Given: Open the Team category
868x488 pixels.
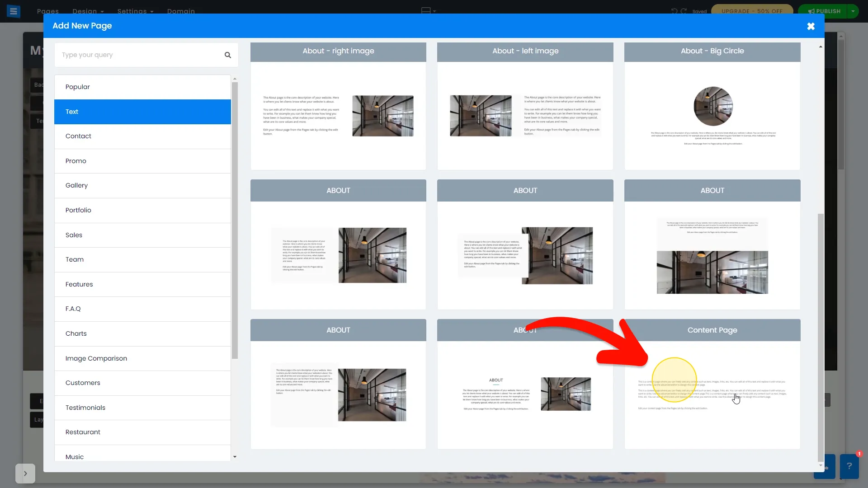Looking at the screenshot, I should click(142, 259).
